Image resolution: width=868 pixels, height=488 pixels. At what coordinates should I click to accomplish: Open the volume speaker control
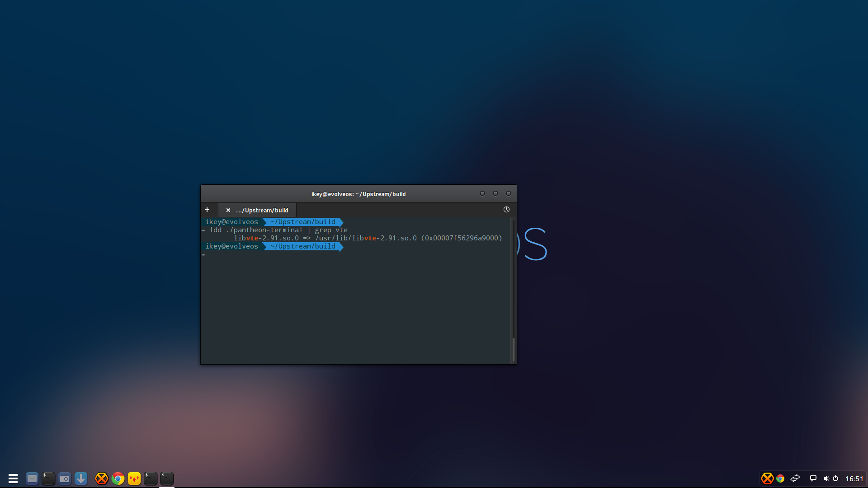coord(826,479)
